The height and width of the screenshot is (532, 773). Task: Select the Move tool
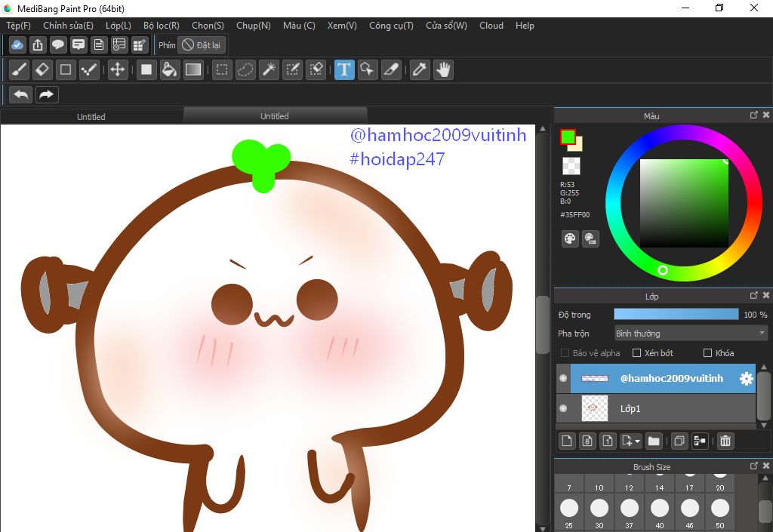[x=117, y=69]
